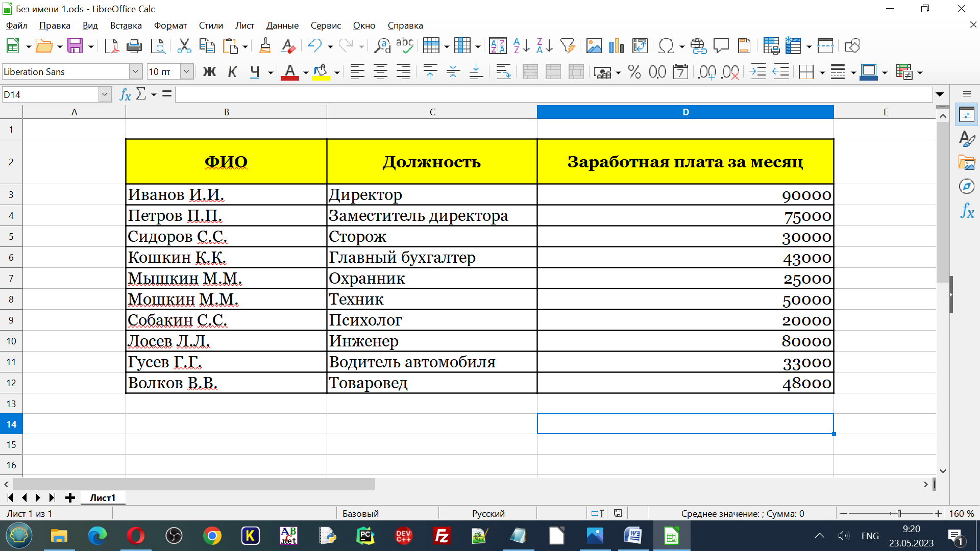Open Find and Replace magnifier icon
The height and width of the screenshot is (551, 980).
pyautogui.click(x=382, y=46)
